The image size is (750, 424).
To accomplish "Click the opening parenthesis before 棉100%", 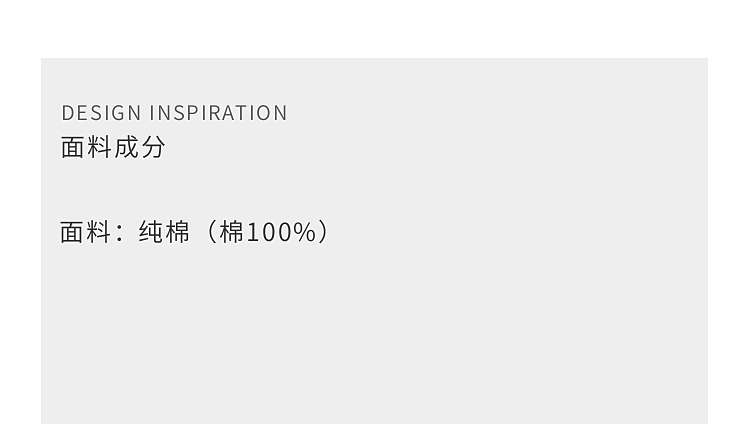I will point(210,232).
